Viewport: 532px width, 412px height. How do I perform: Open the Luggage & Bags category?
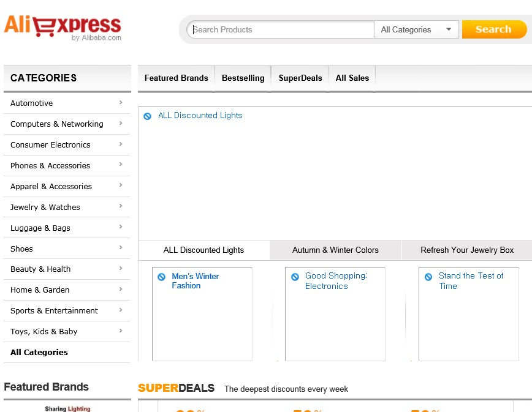click(x=40, y=228)
